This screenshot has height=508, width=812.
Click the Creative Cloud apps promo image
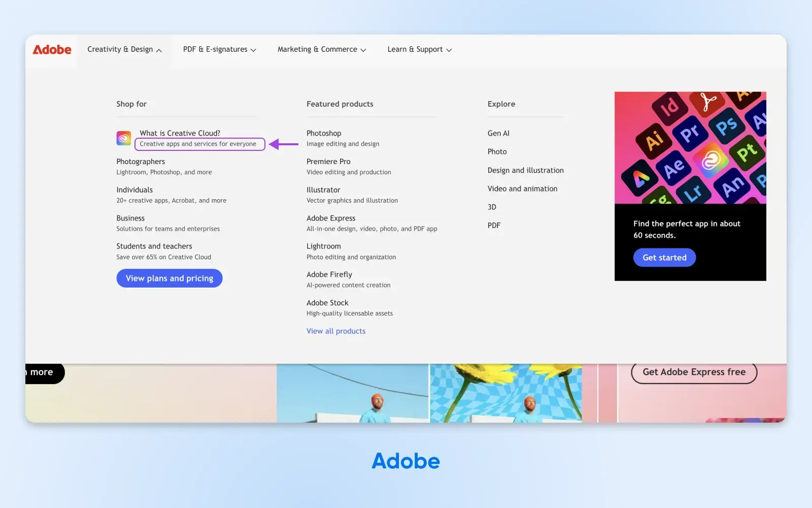pyautogui.click(x=690, y=148)
